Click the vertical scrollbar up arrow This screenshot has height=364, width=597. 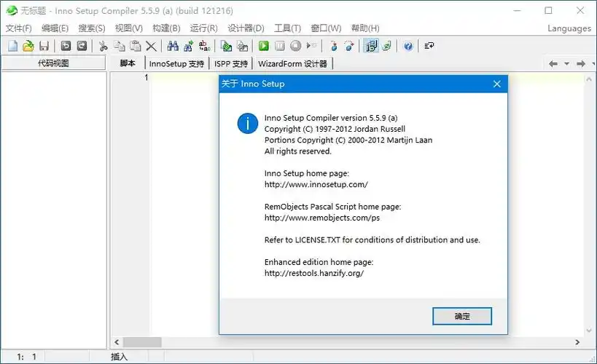589,79
